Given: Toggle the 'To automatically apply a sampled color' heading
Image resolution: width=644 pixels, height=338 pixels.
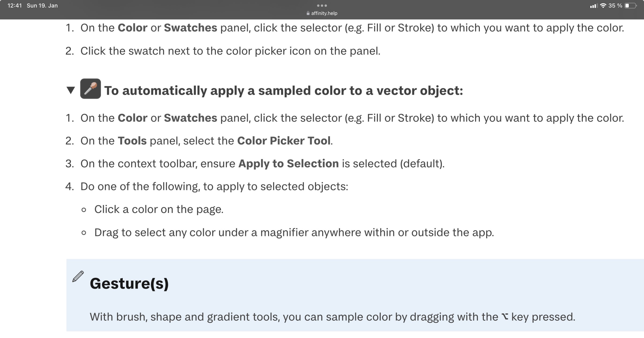Looking at the screenshot, I should [284, 90].
